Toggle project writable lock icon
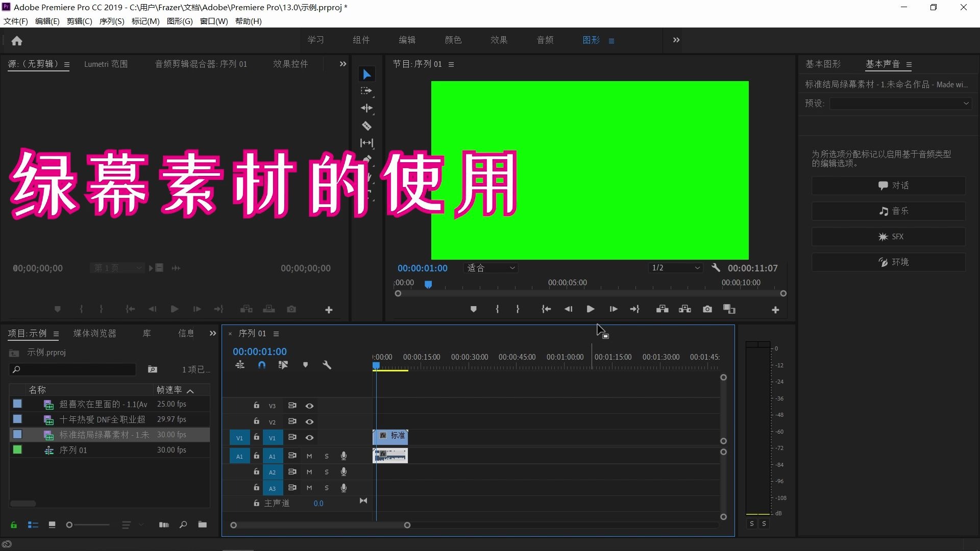This screenshot has width=980, height=551. tap(14, 524)
